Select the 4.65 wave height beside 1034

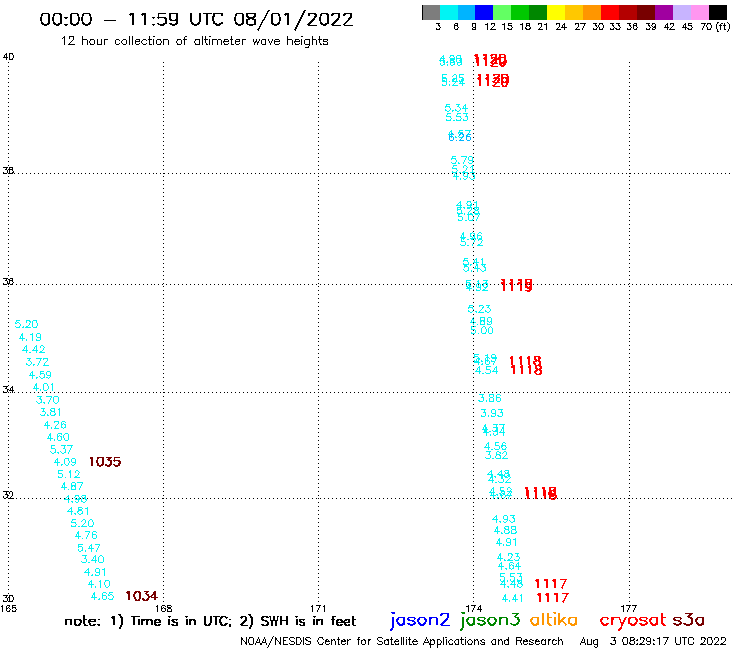tap(102, 596)
